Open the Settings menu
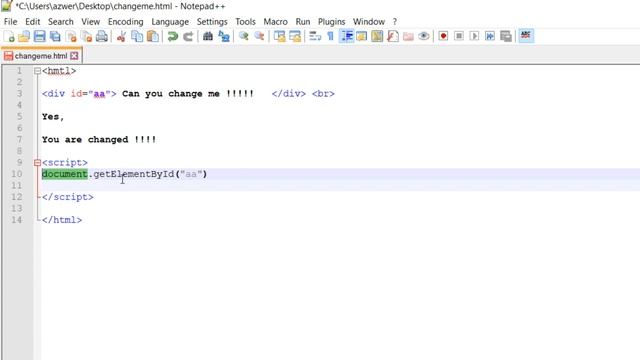The width and height of the screenshot is (640, 360). pyautogui.click(x=212, y=22)
